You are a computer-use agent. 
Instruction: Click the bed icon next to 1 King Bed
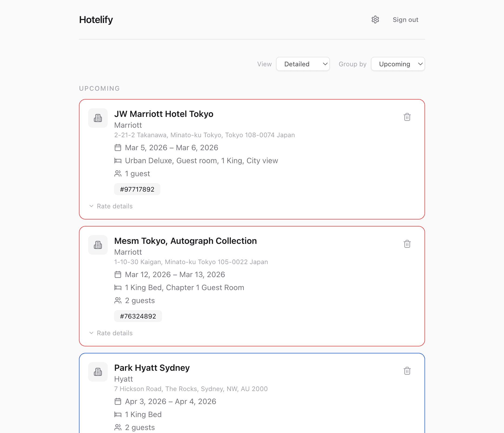pyautogui.click(x=118, y=414)
